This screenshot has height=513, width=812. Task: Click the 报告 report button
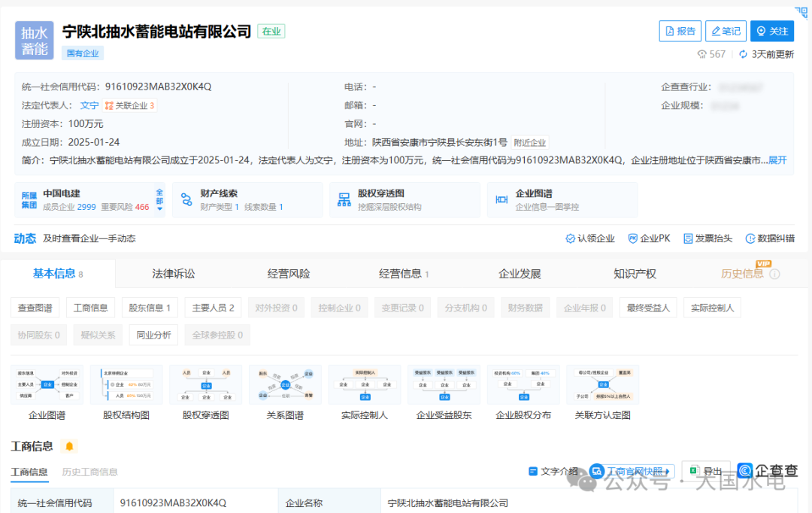680,31
